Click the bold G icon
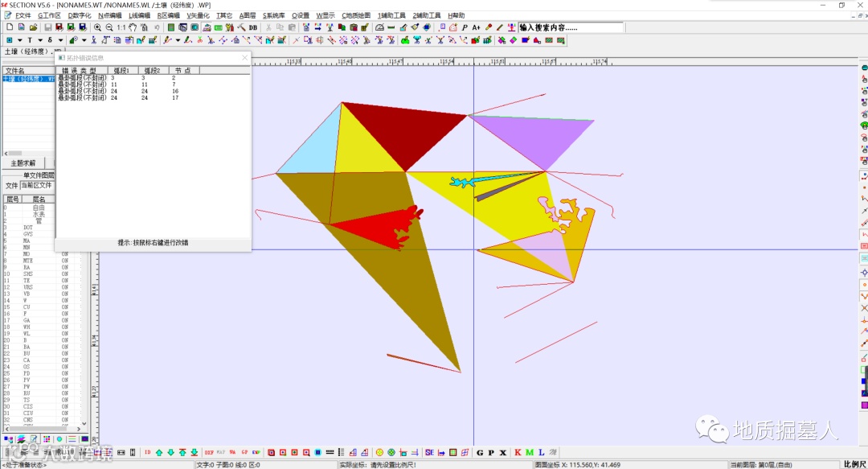This screenshot has height=469, width=868. coord(479,452)
